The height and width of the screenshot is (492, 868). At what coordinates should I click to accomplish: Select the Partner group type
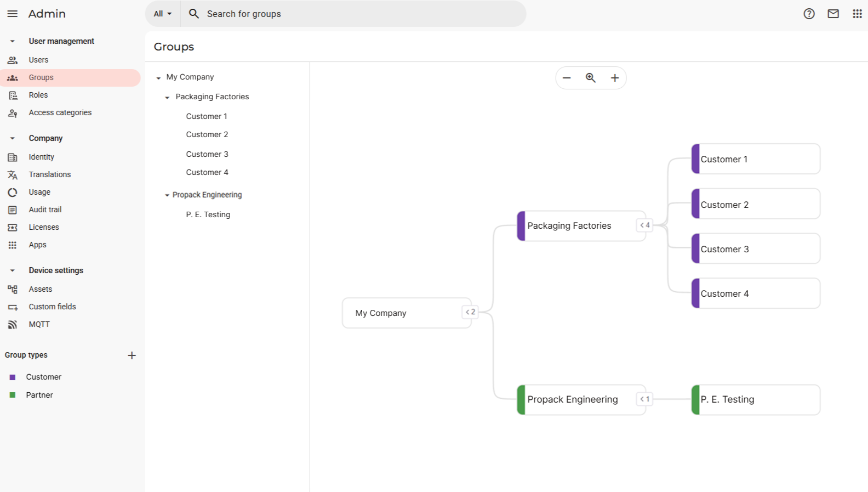39,395
